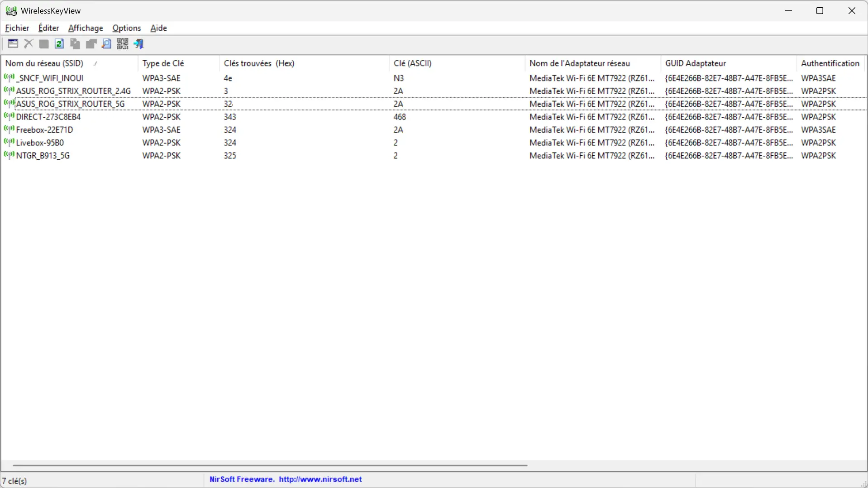Viewport: 868px width, 488px height.
Task: Click wifi icon of DIRECT-273C8EB4 row
Action: click(x=9, y=116)
